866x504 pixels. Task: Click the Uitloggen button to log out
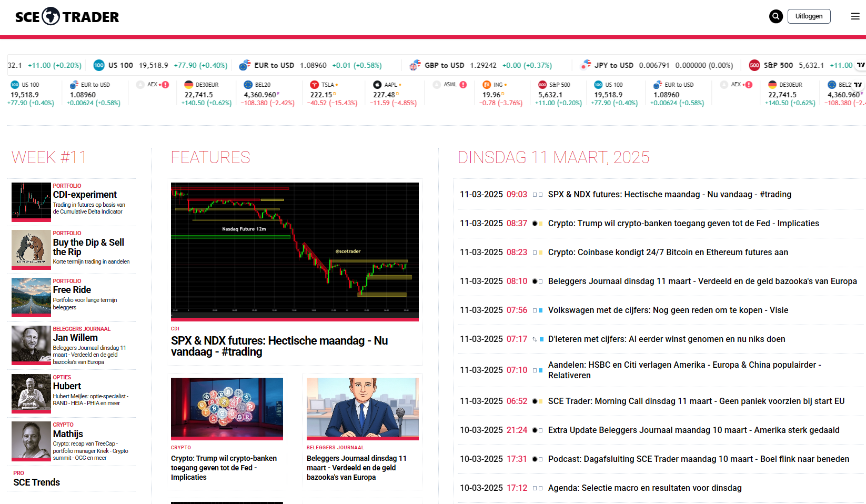tap(809, 16)
